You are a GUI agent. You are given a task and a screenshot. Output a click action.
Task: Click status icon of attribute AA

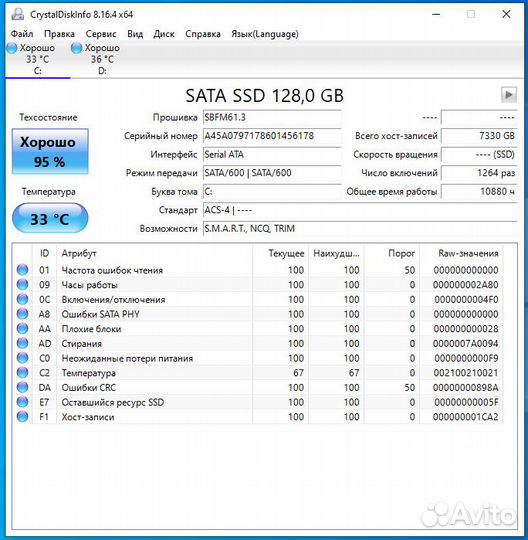pyautogui.click(x=22, y=329)
